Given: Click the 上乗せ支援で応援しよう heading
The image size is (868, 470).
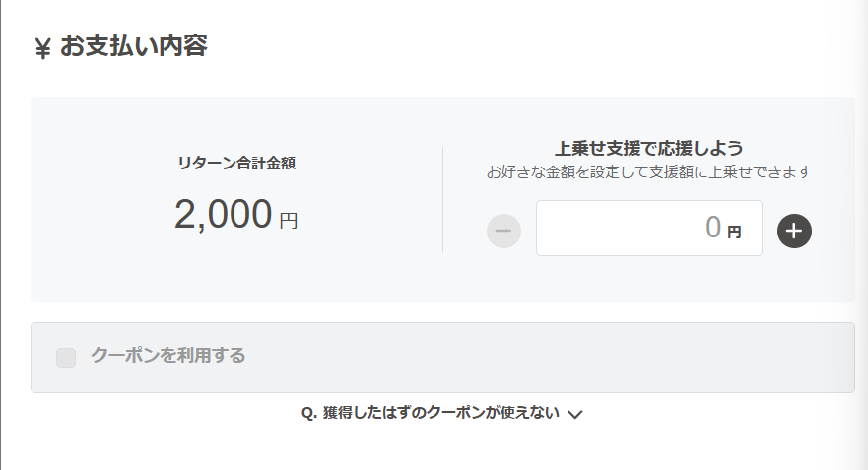Looking at the screenshot, I should (x=649, y=149).
